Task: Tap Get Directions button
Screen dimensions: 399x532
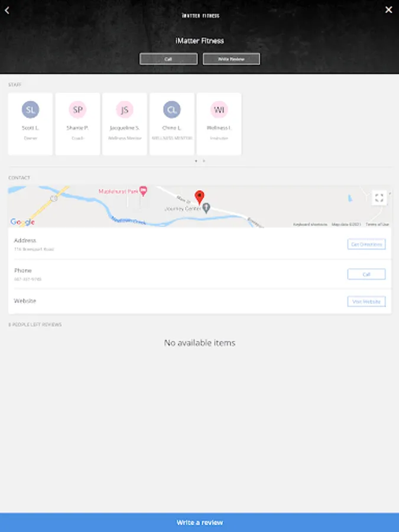Action: pos(366,244)
